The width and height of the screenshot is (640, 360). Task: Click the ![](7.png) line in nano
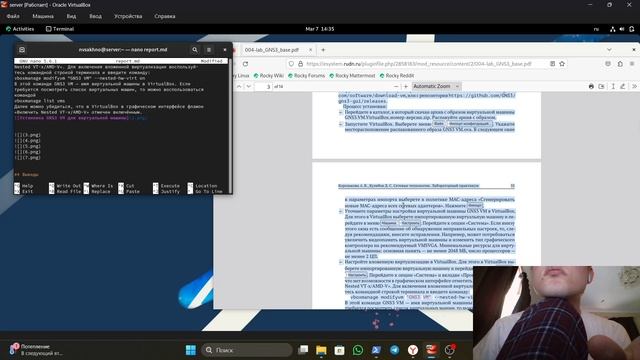point(28,158)
